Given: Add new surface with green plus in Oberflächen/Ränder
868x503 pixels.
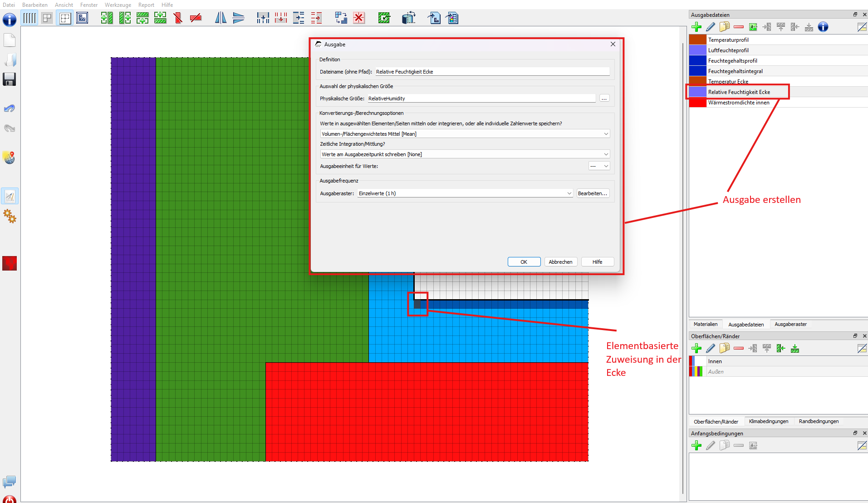Looking at the screenshot, I should (x=696, y=348).
